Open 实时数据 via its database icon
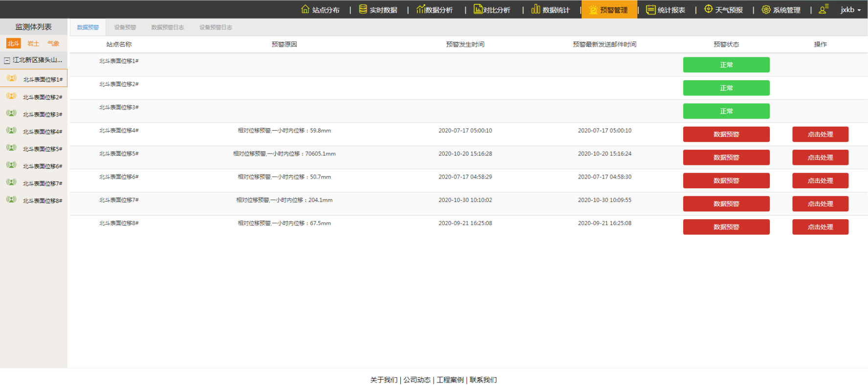 (363, 9)
